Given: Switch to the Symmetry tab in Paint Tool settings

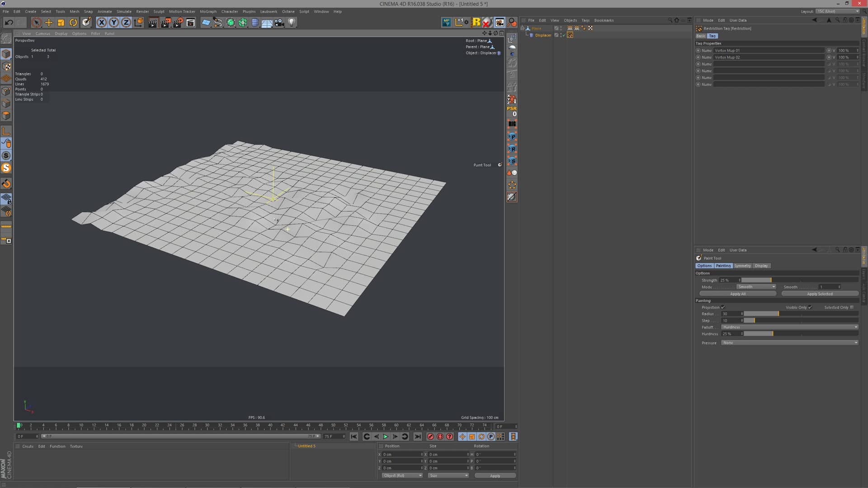Looking at the screenshot, I should click(x=743, y=266).
